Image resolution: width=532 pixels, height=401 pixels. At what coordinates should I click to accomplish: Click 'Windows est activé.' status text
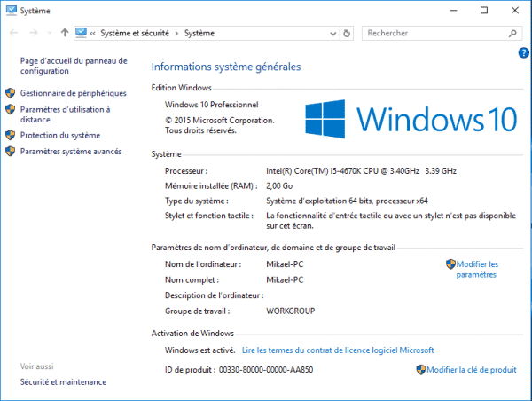200,350
